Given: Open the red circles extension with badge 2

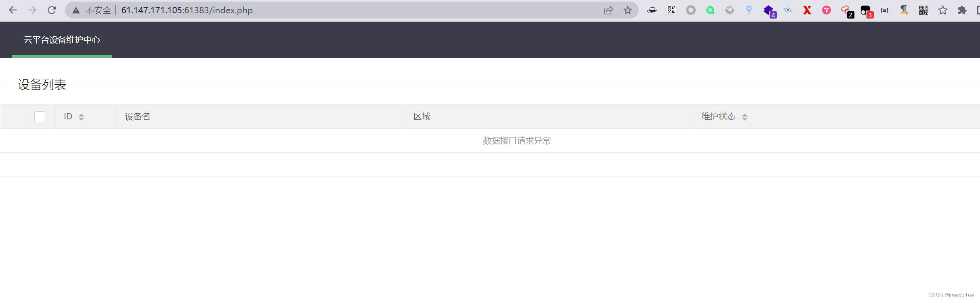Looking at the screenshot, I should [x=847, y=11].
